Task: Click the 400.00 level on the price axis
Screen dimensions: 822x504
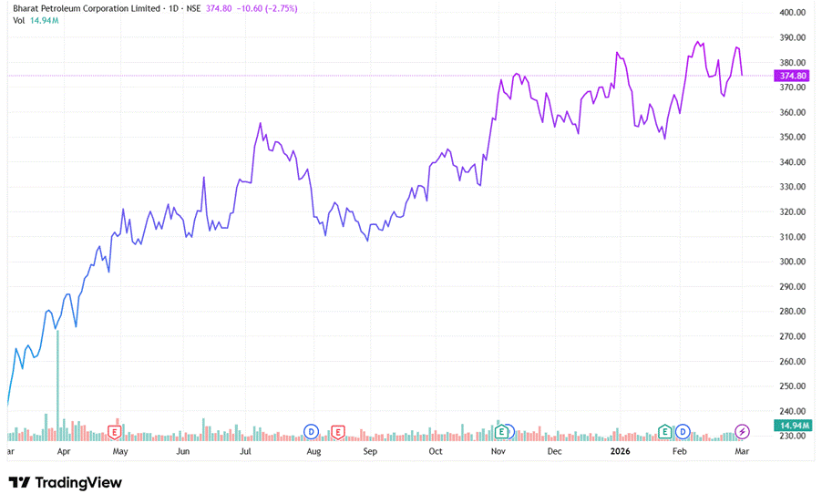Action: pyautogui.click(x=793, y=13)
